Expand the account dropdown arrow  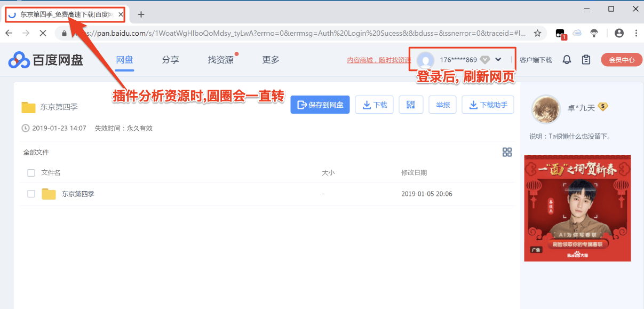click(x=498, y=60)
